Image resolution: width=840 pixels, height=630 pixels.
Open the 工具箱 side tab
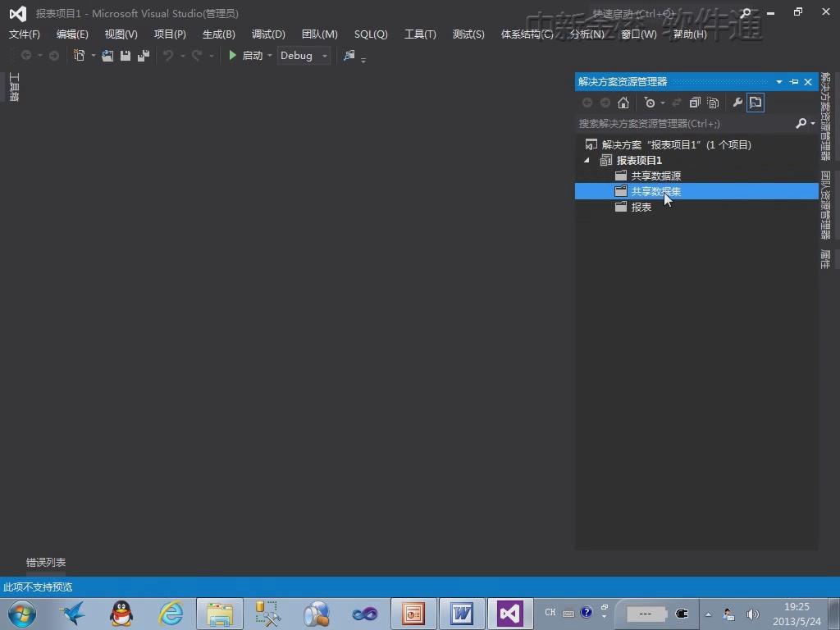(x=14, y=87)
